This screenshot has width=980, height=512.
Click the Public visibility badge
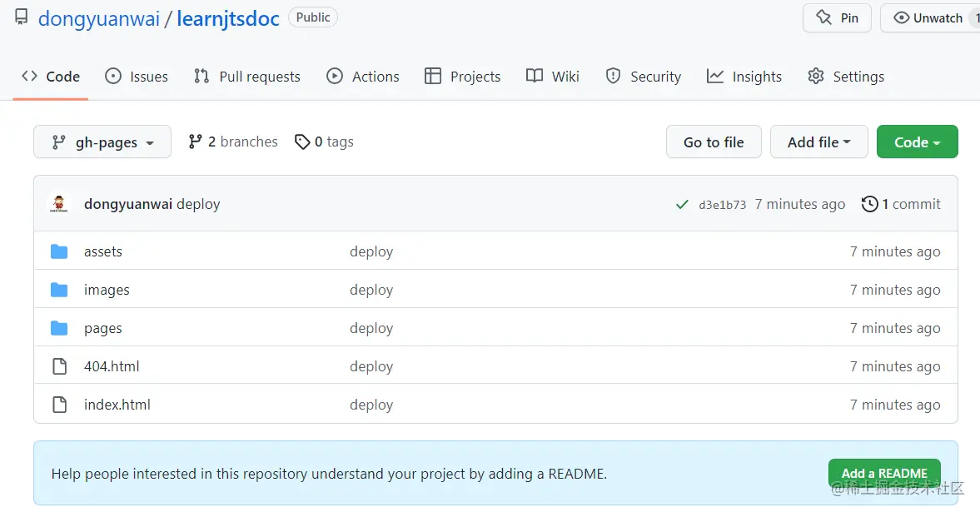(x=313, y=17)
